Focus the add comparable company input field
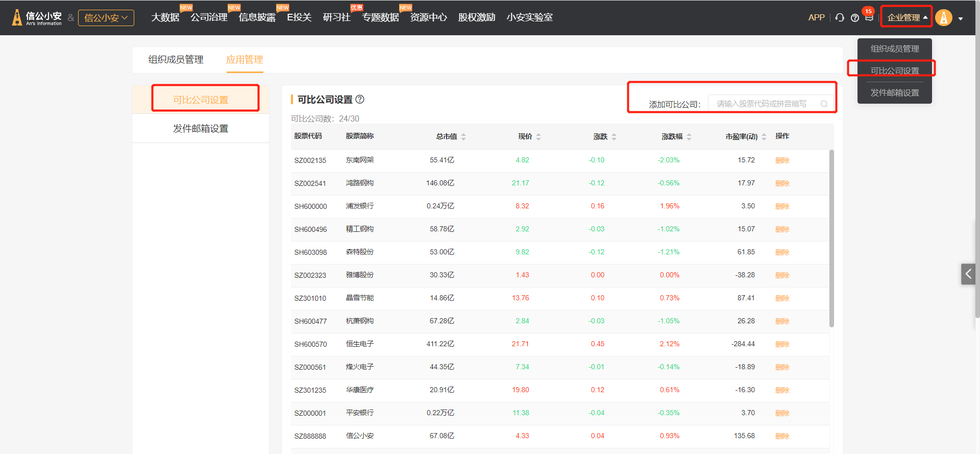The height and width of the screenshot is (454, 980). 771,104
